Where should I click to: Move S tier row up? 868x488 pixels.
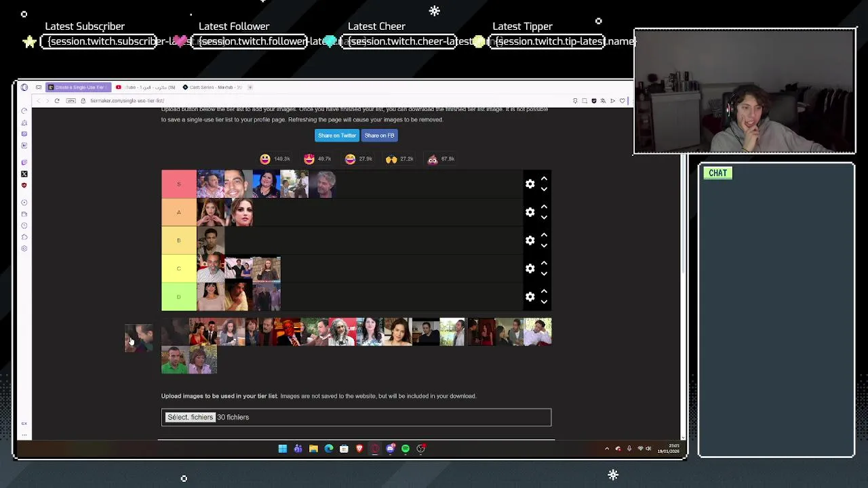(544, 179)
